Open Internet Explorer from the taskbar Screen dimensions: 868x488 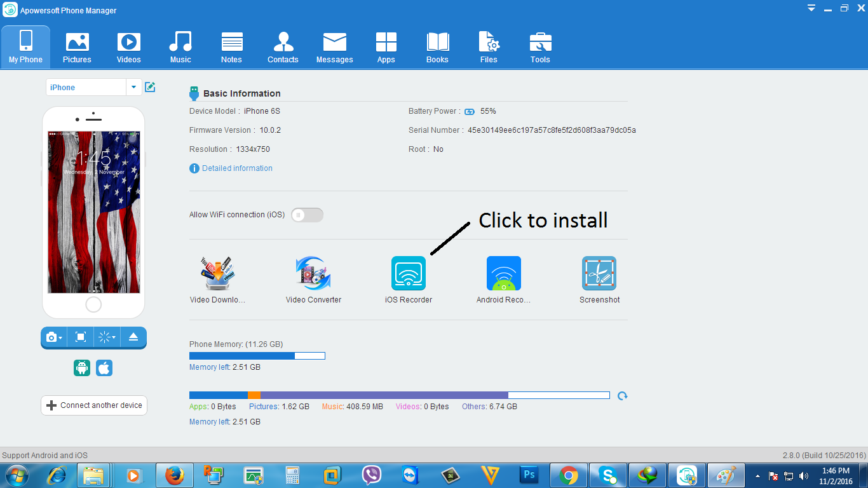coord(57,475)
